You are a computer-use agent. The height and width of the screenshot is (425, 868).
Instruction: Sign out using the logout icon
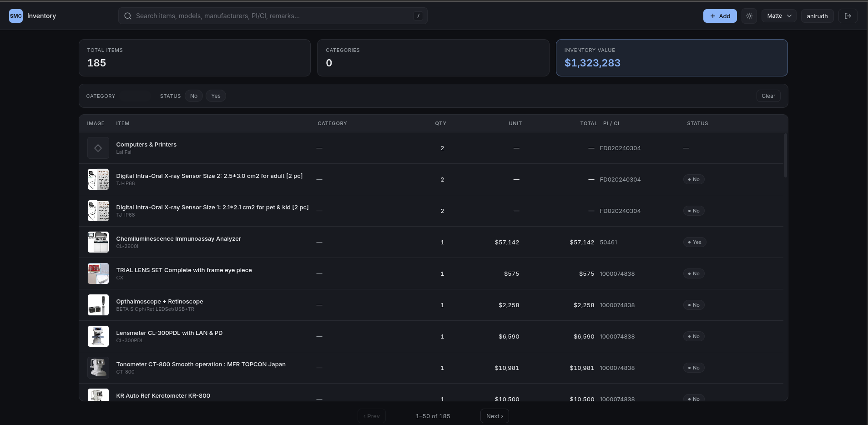(848, 16)
